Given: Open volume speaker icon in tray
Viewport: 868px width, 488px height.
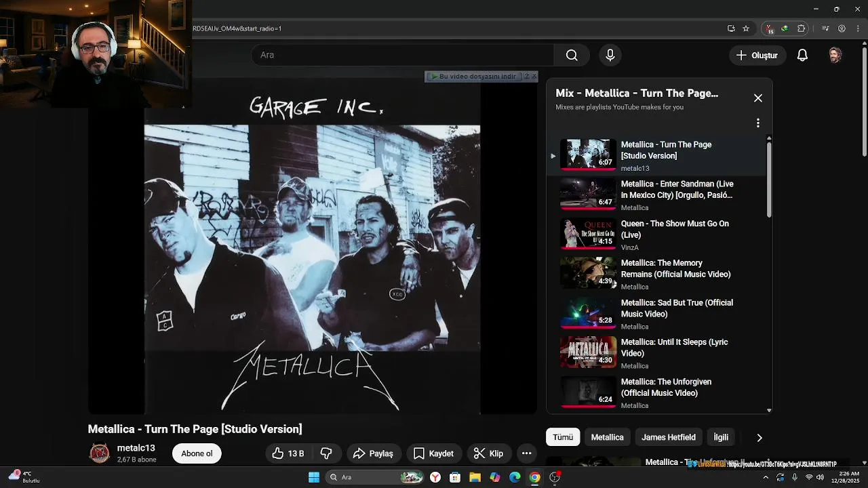Looking at the screenshot, I should 821,477.
